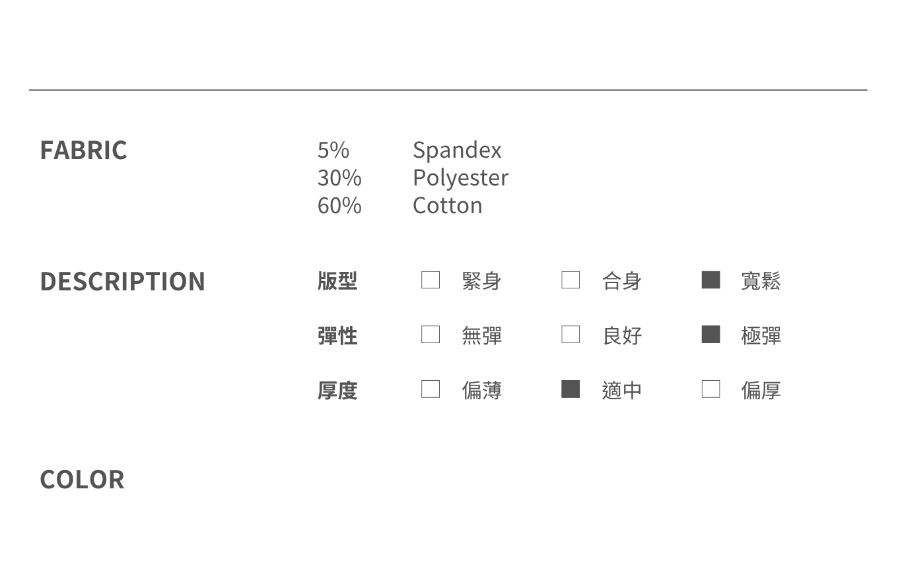Uncheck the filled 寬鬆 checkbox
Image resolution: width=902 pixels, height=588 pixels.
point(711,280)
